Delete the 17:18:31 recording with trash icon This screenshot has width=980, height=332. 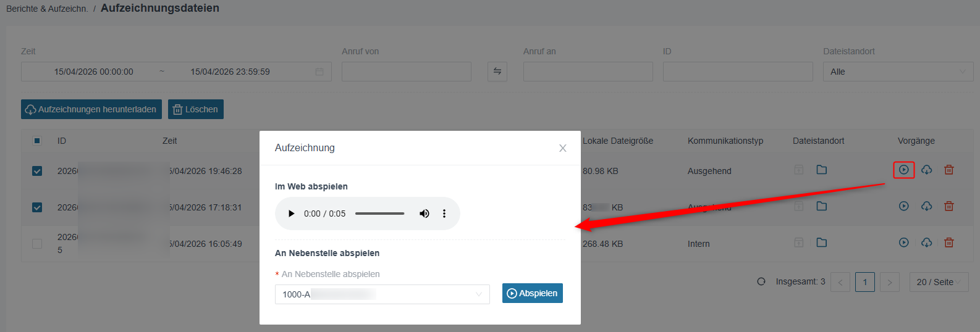click(949, 206)
